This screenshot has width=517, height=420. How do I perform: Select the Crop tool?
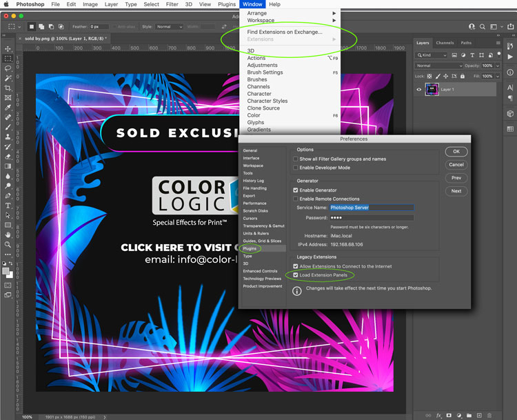click(x=8, y=88)
